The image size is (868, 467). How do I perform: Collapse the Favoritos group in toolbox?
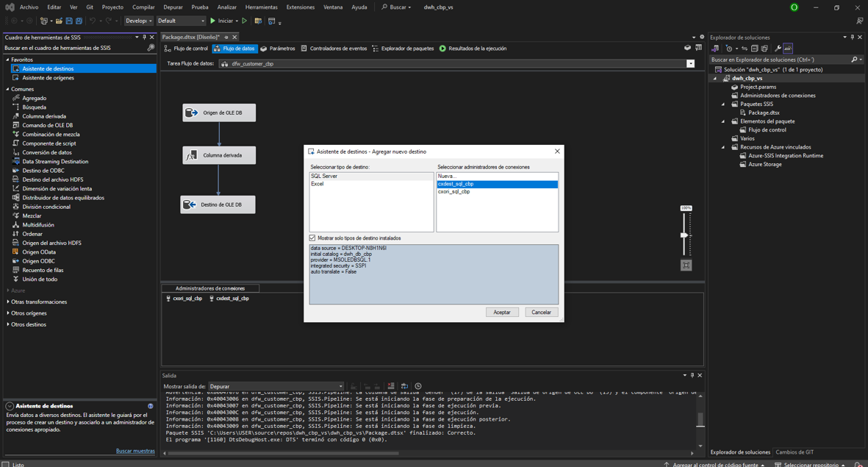[8, 60]
